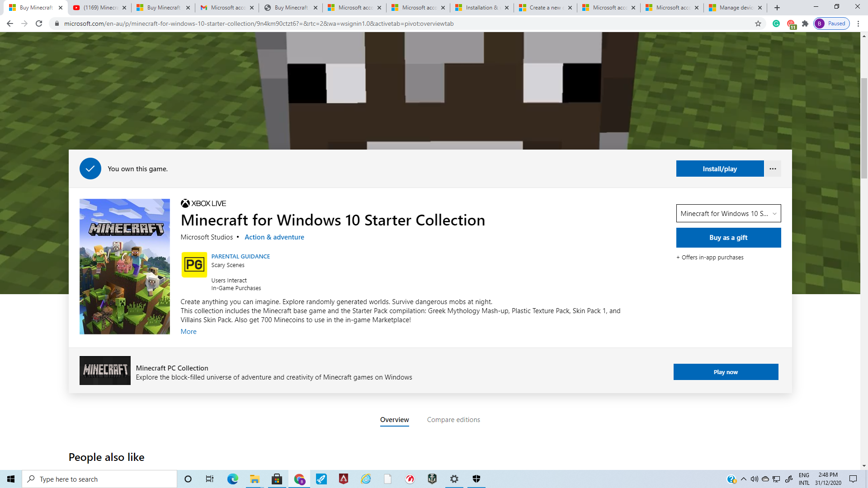Open Windows Security shield on taskbar
This screenshot has width=868, height=488.
click(476, 479)
